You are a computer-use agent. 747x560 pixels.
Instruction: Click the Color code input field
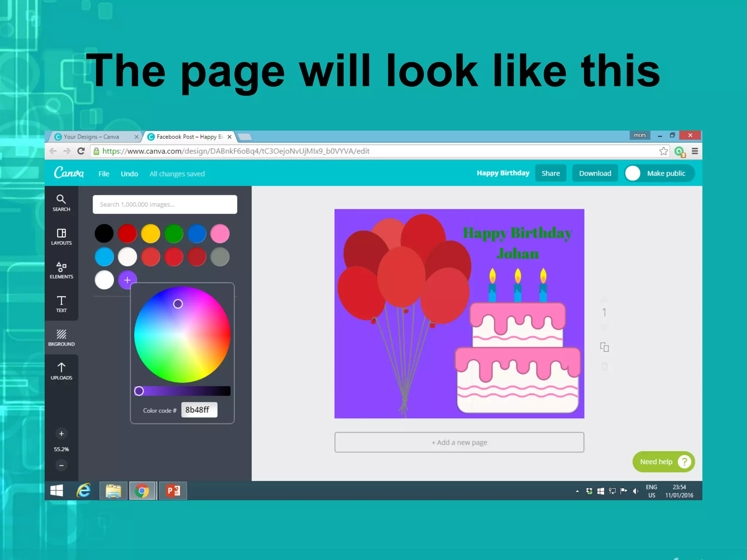(199, 410)
